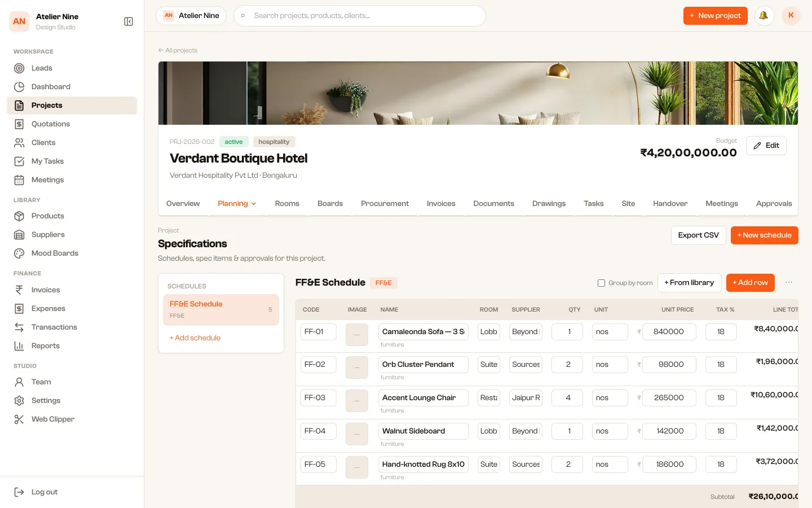Viewport: 812px width, 508px height.
Task: Edit unit field for Orb Cluster Pendant
Action: [x=610, y=365]
